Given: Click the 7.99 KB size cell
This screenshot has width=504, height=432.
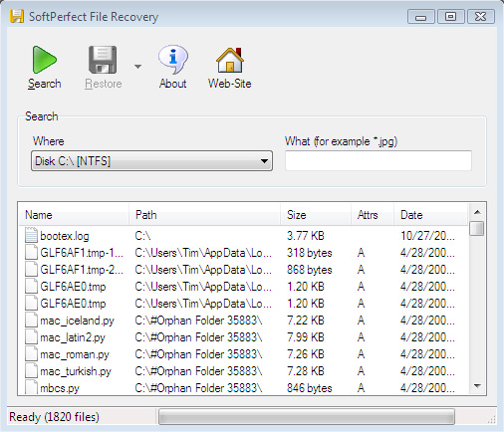Looking at the screenshot, I should click(306, 337).
